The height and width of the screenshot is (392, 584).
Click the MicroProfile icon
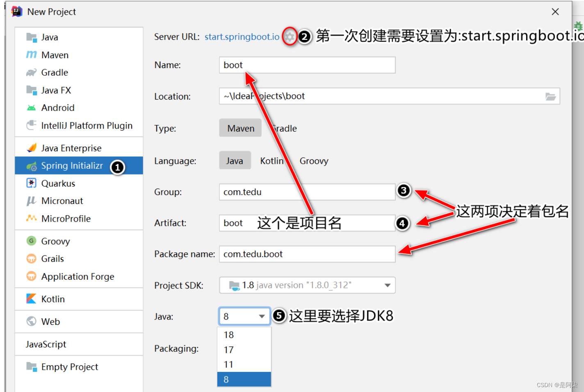point(32,218)
